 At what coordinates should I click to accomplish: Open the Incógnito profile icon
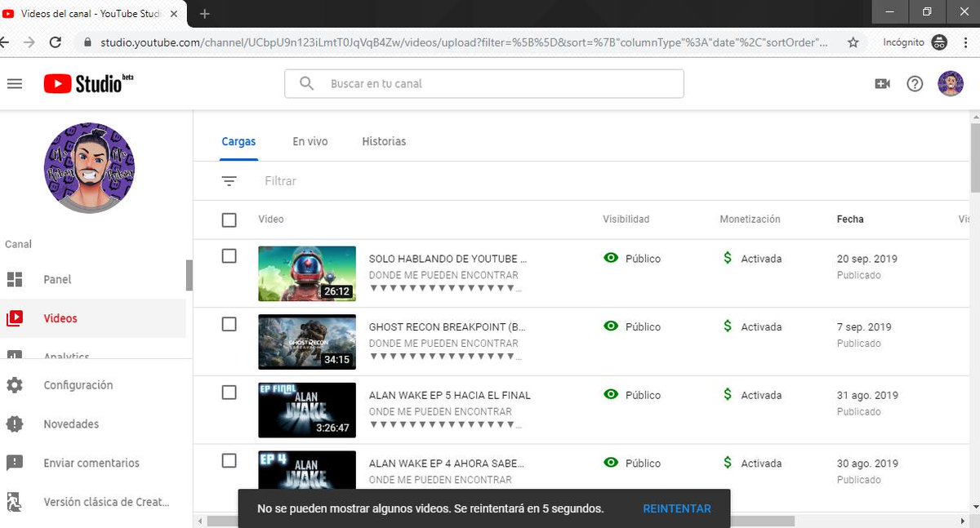(x=939, y=42)
